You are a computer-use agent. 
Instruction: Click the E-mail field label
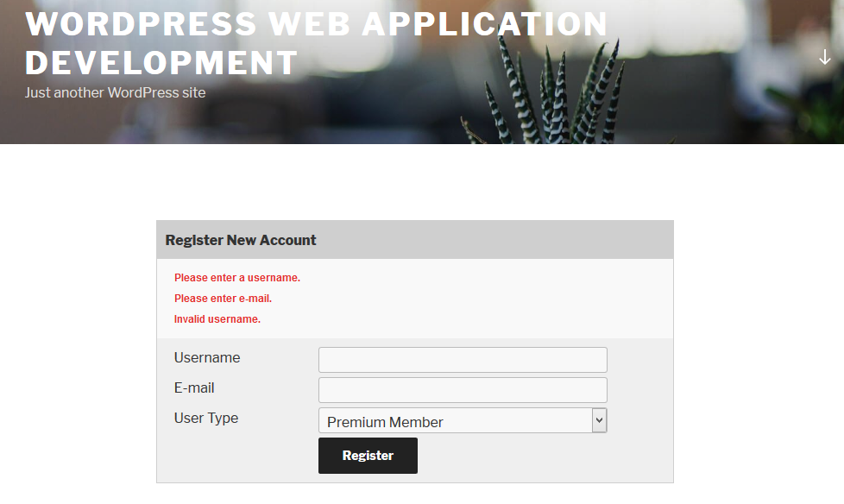pyautogui.click(x=194, y=387)
